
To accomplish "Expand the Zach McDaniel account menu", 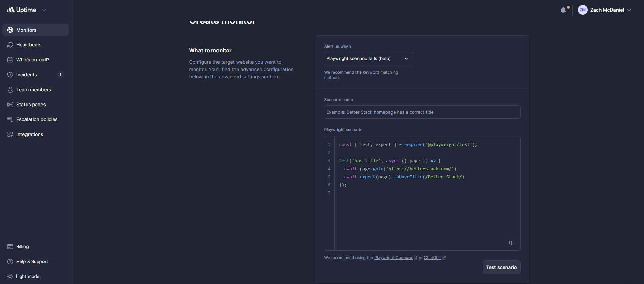I will 629,10.
